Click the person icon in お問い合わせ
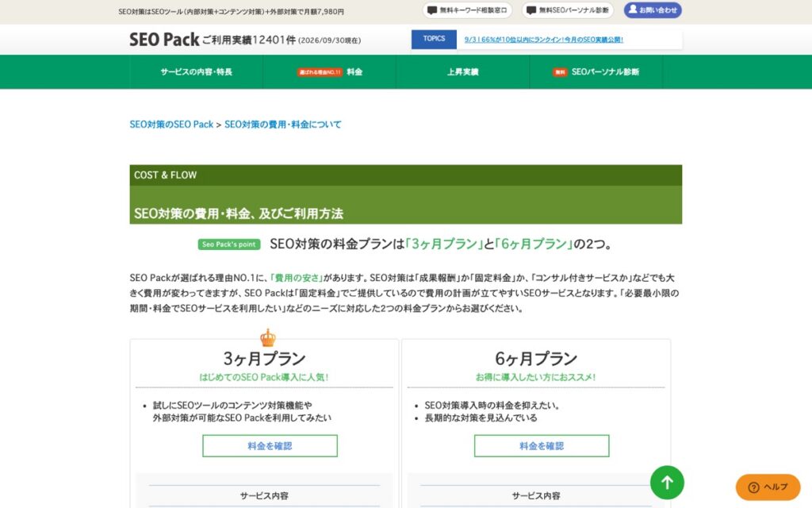Viewport: 812px width, 508px height. coord(633,10)
